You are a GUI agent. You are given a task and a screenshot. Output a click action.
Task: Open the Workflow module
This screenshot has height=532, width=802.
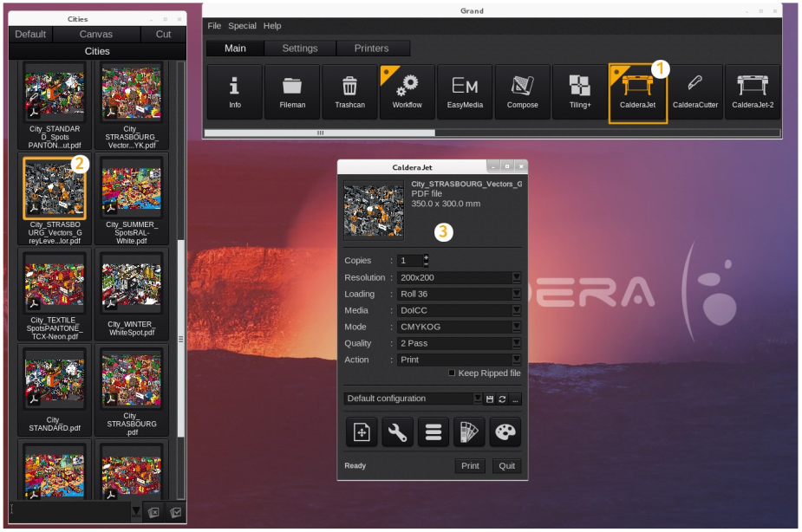[407, 92]
